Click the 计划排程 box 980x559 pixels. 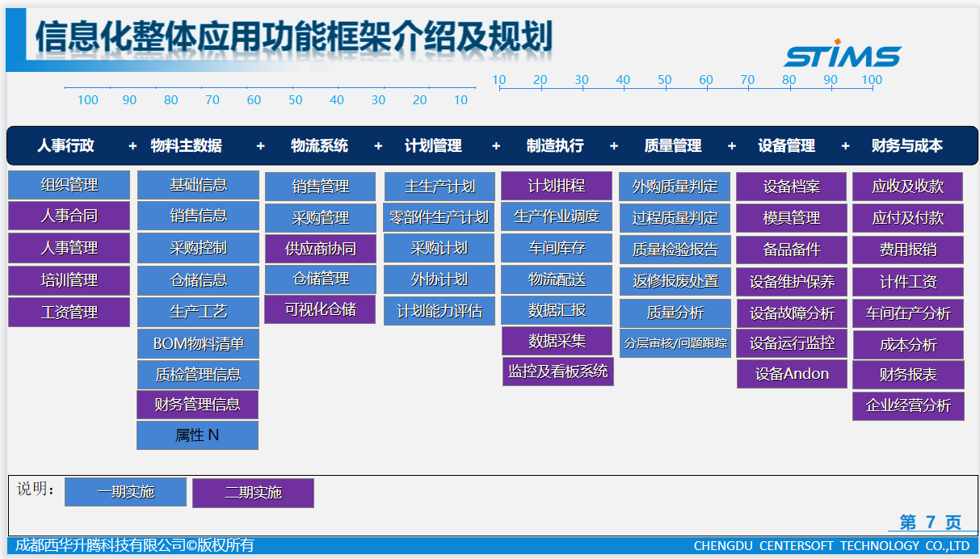[557, 186]
